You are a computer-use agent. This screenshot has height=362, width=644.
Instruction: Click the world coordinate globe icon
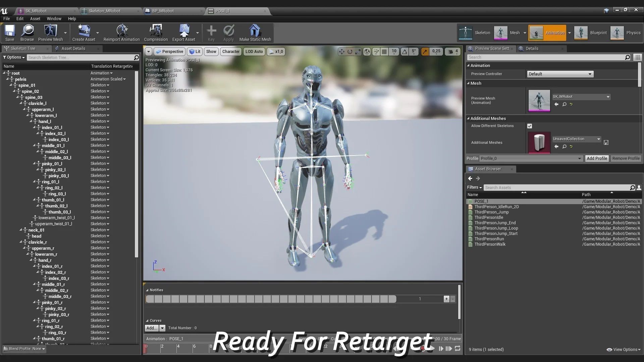point(367,52)
